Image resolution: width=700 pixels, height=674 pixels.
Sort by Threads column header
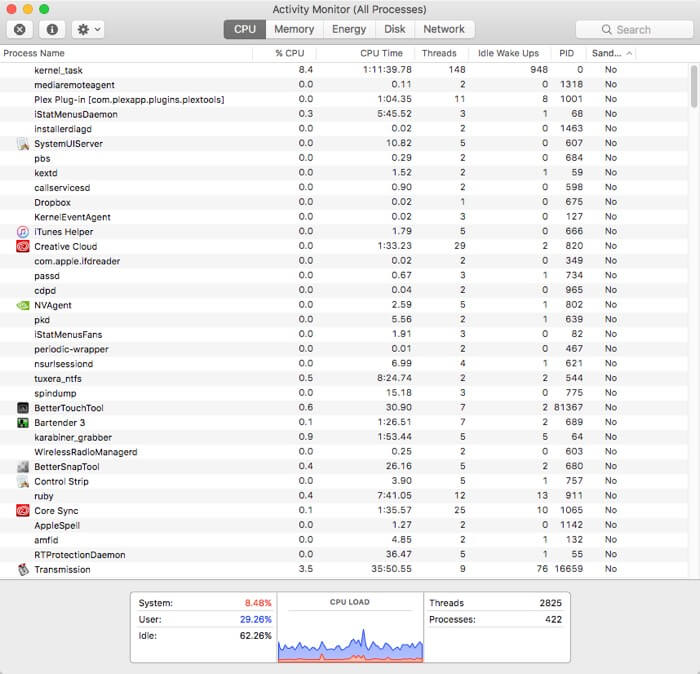441,53
